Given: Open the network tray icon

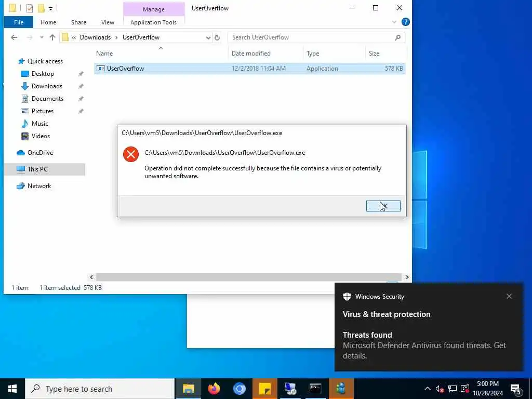Looking at the screenshot, I should pyautogui.click(x=453, y=389).
